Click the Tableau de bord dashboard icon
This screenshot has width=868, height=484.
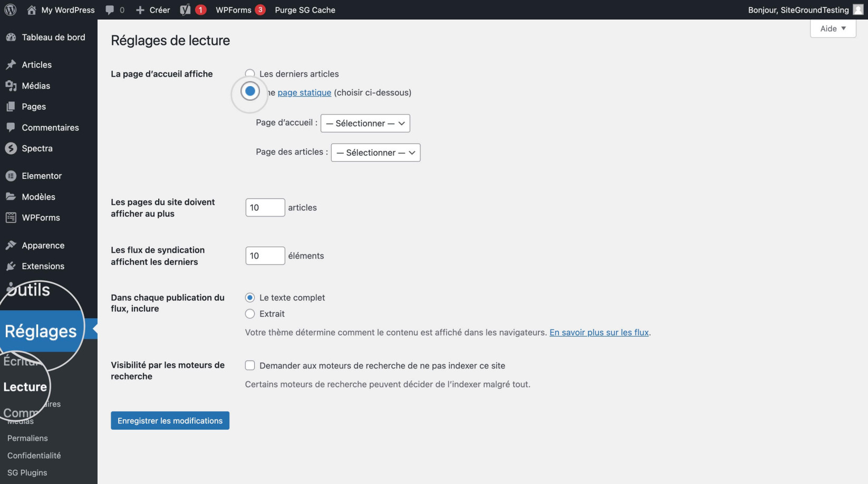(x=11, y=37)
